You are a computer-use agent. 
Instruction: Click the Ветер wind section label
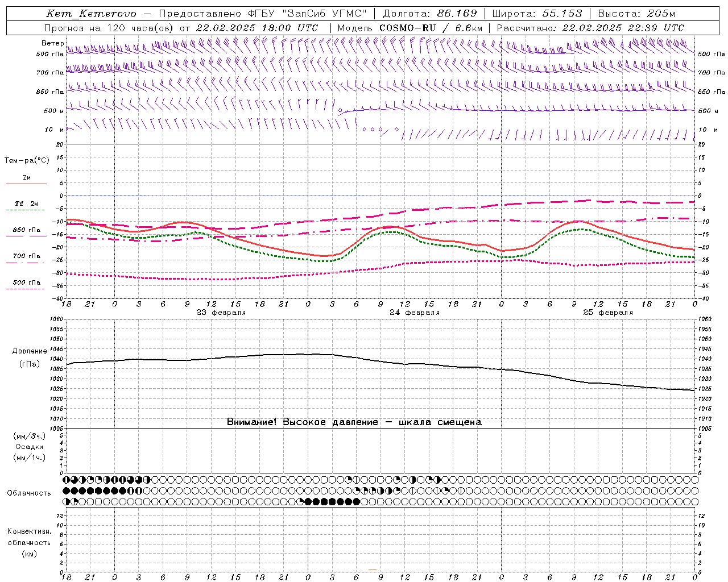click(x=52, y=43)
